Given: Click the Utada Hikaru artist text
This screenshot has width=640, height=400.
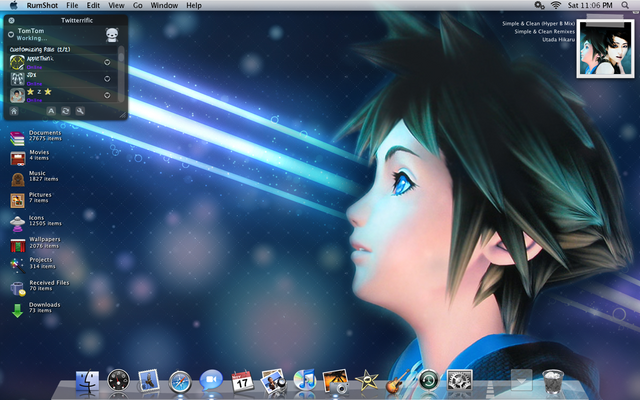Looking at the screenshot, I should coord(558,40).
